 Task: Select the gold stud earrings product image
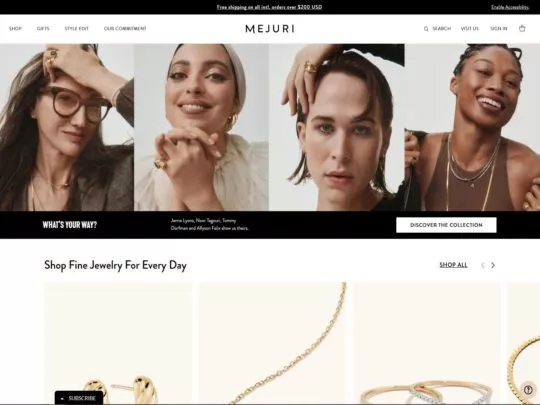(118, 343)
